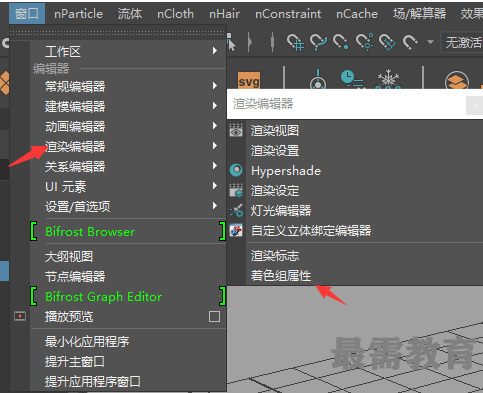Enable the snap to view planes icon
The height and width of the screenshot is (393, 483).
[x=387, y=42]
